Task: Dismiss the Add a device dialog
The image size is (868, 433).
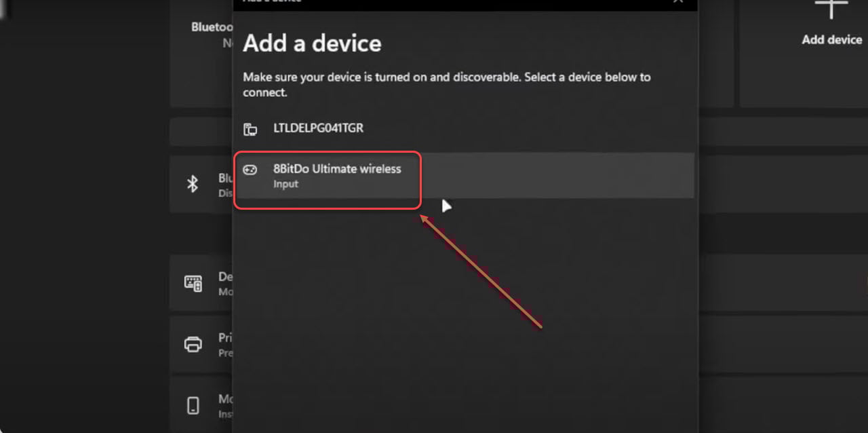Action: tap(677, 2)
